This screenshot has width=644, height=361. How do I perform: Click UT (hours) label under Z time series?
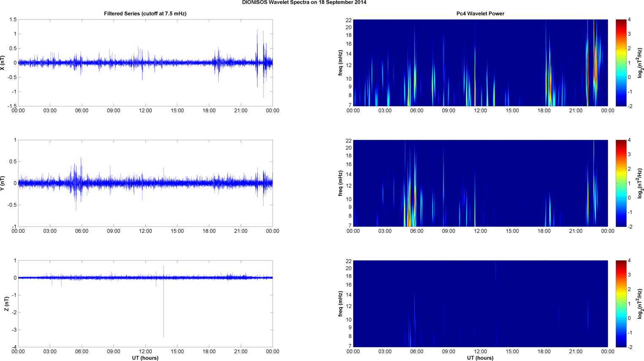point(145,358)
